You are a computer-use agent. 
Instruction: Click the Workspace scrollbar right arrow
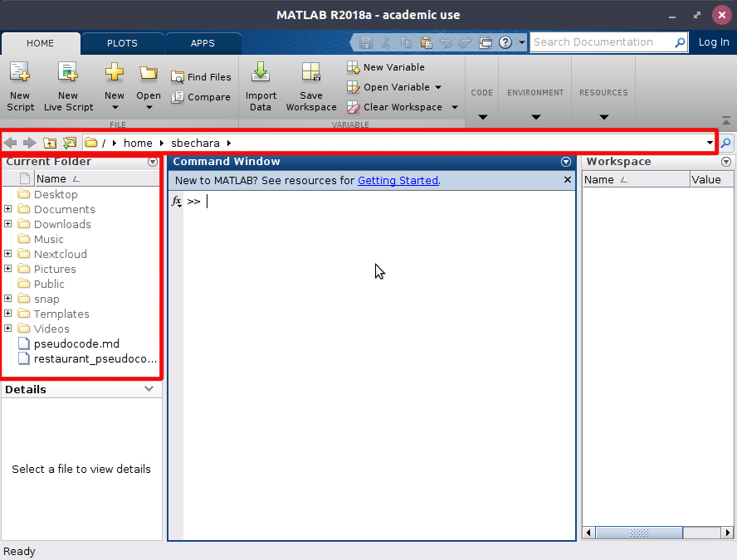coord(728,533)
